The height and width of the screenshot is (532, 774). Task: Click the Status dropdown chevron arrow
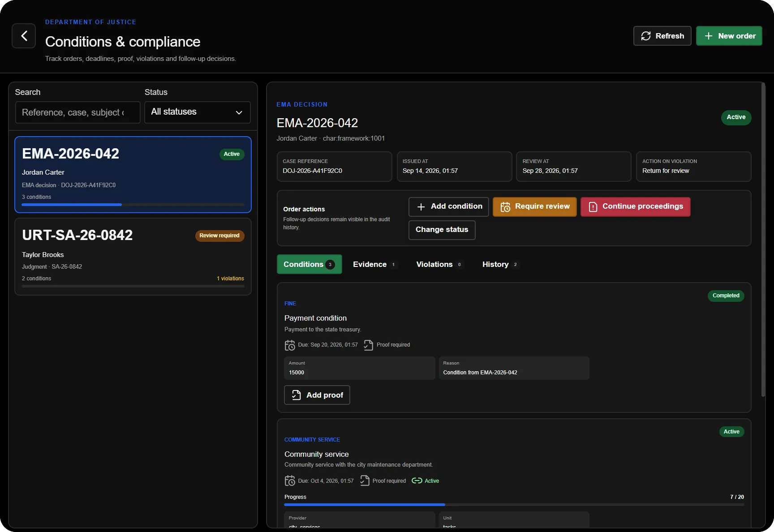coord(239,112)
